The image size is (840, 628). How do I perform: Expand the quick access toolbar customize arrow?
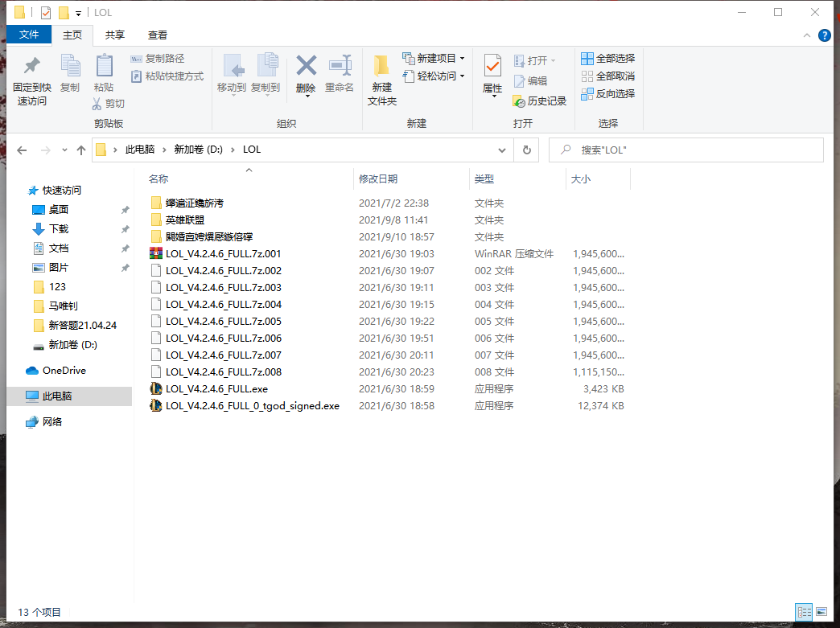coord(78,13)
